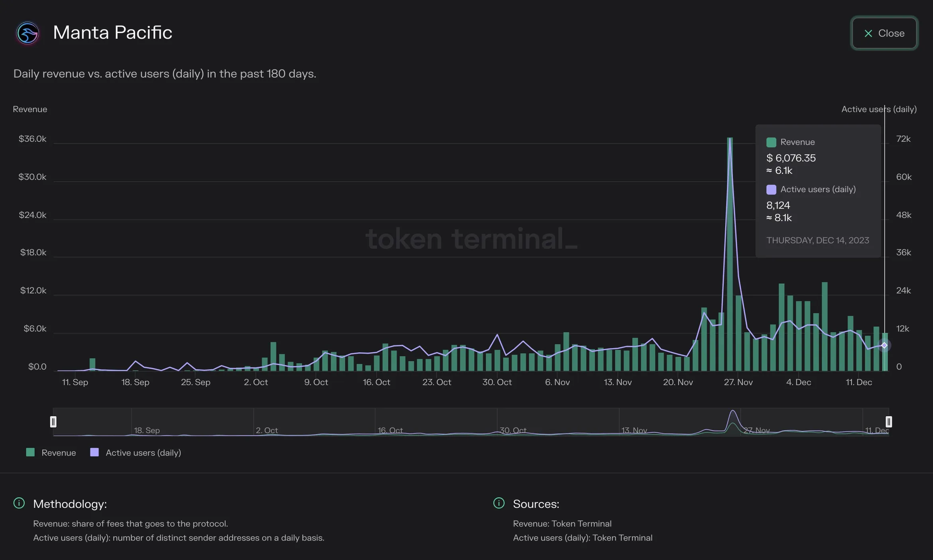
Task: Click the highlighted data point marker on Dec 14
Action: [x=884, y=345]
